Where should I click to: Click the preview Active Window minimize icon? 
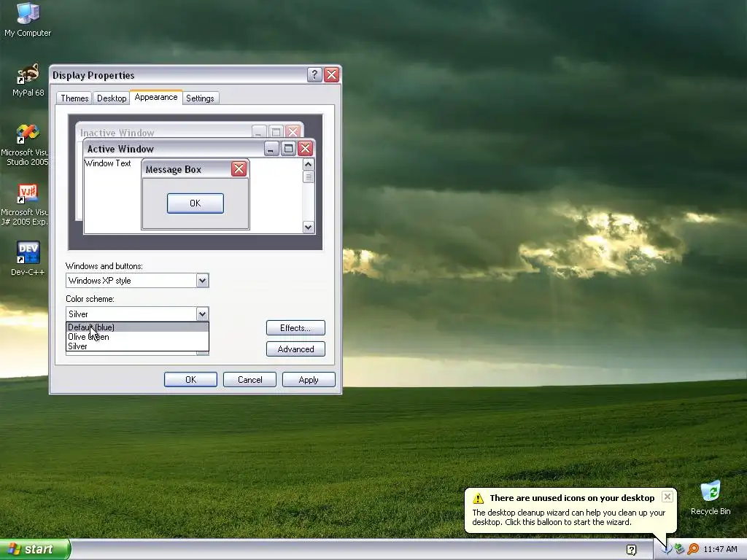(x=271, y=149)
